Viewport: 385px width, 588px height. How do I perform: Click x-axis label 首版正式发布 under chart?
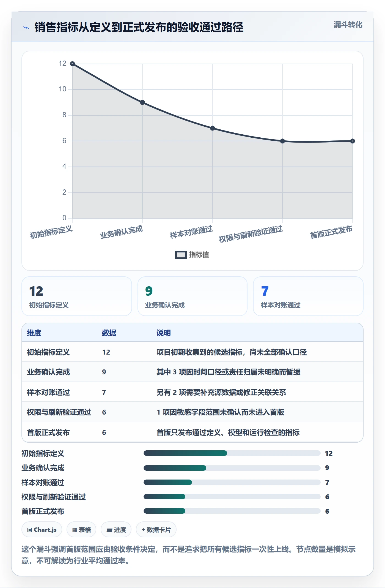[331, 232]
